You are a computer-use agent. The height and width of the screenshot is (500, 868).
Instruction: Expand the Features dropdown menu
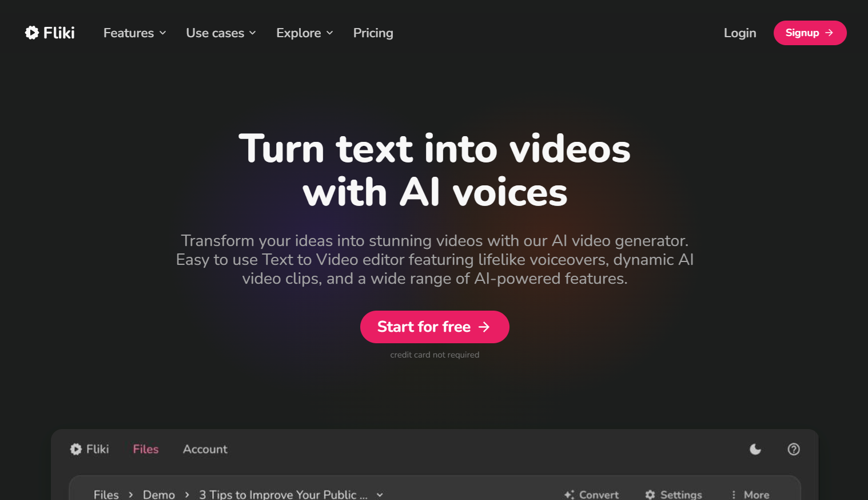pyautogui.click(x=134, y=33)
